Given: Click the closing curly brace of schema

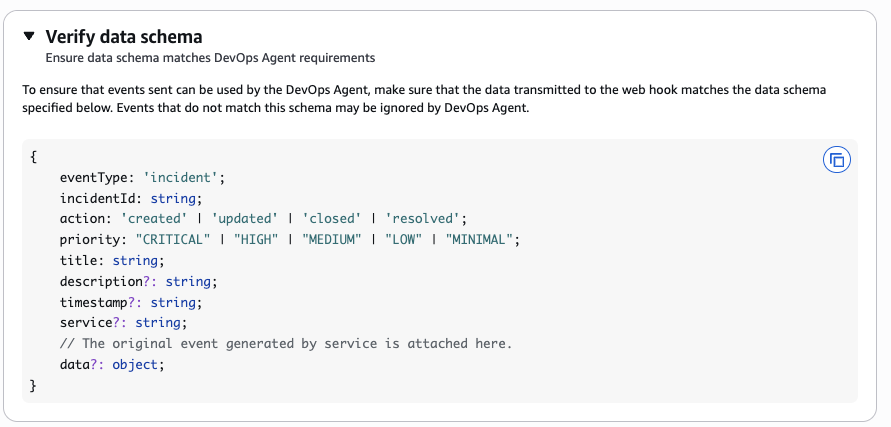Looking at the screenshot, I should (34, 385).
